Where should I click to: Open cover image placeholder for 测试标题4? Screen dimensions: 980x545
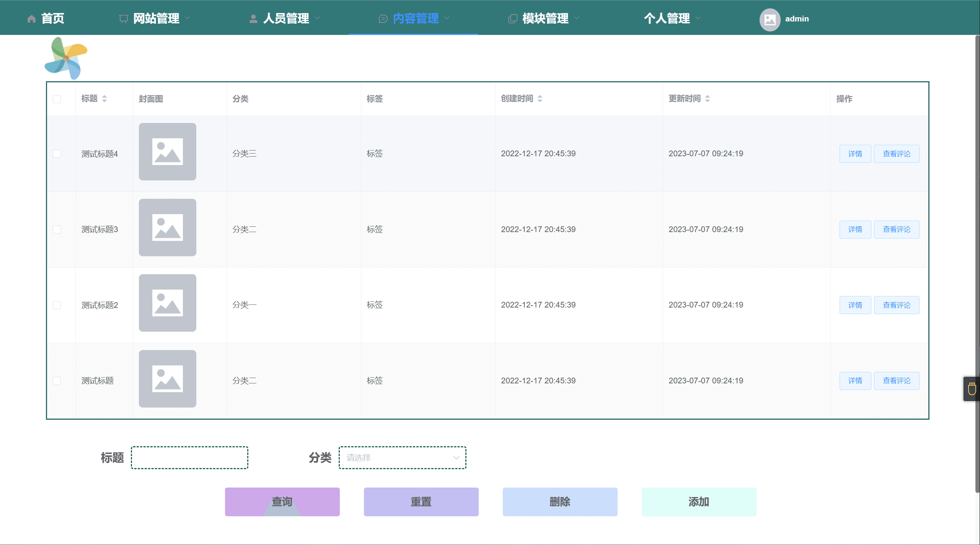(167, 152)
